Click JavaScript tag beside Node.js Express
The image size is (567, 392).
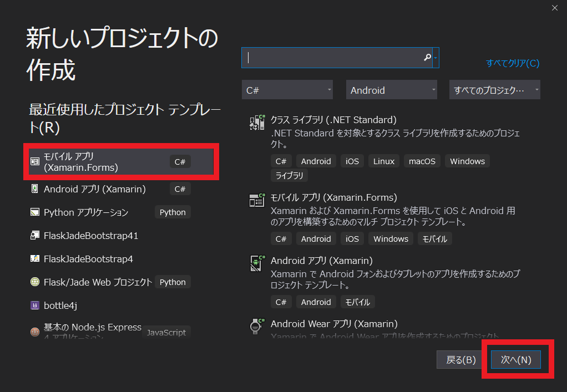click(x=166, y=332)
